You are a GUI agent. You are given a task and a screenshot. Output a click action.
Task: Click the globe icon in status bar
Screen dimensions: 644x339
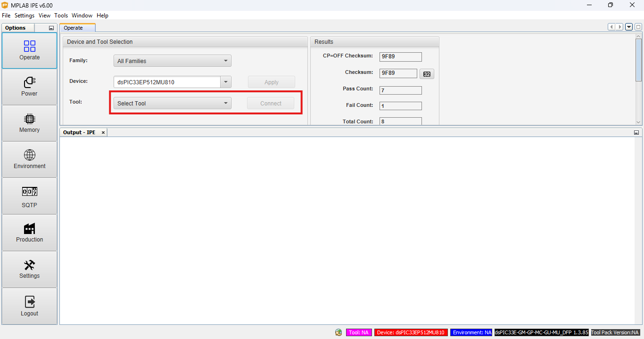point(339,332)
